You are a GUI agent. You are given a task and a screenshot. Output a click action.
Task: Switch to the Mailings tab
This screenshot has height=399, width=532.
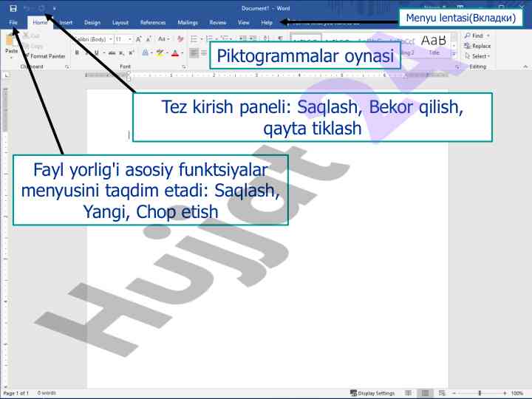pyautogui.click(x=188, y=22)
